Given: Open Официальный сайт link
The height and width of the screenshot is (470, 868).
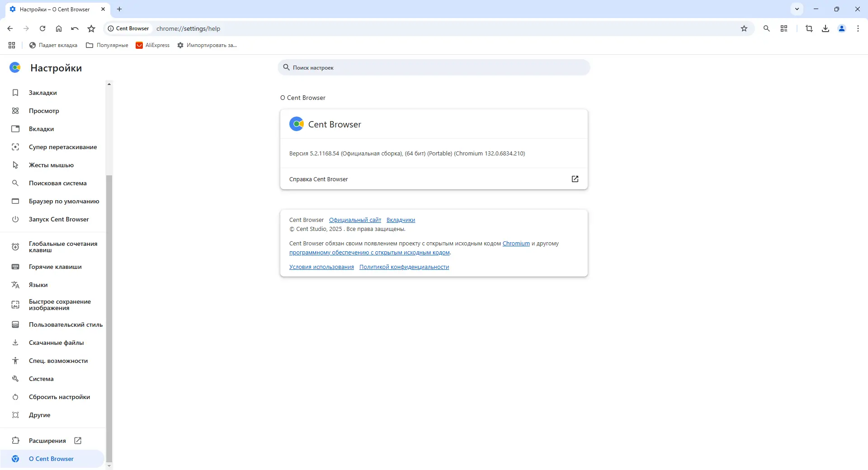Looking at the screenshot, I should pos(355,220).
